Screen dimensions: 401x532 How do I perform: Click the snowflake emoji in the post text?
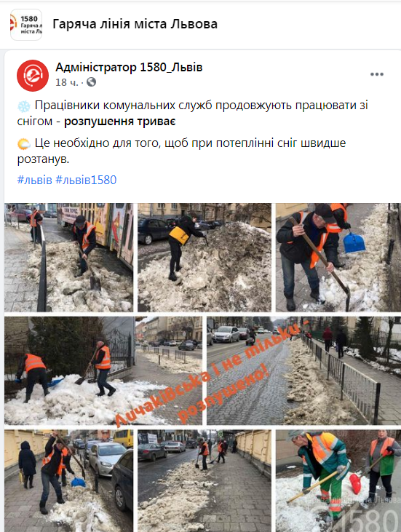pyautogui.click(x=24, y=106)
